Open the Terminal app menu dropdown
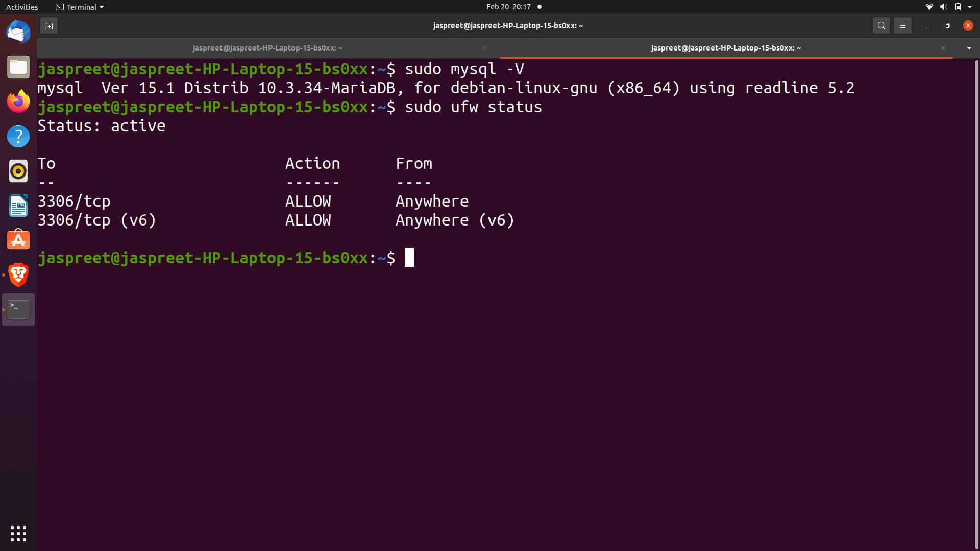The width and height of the screenshot is (980, 551). [x=80, y=7]
